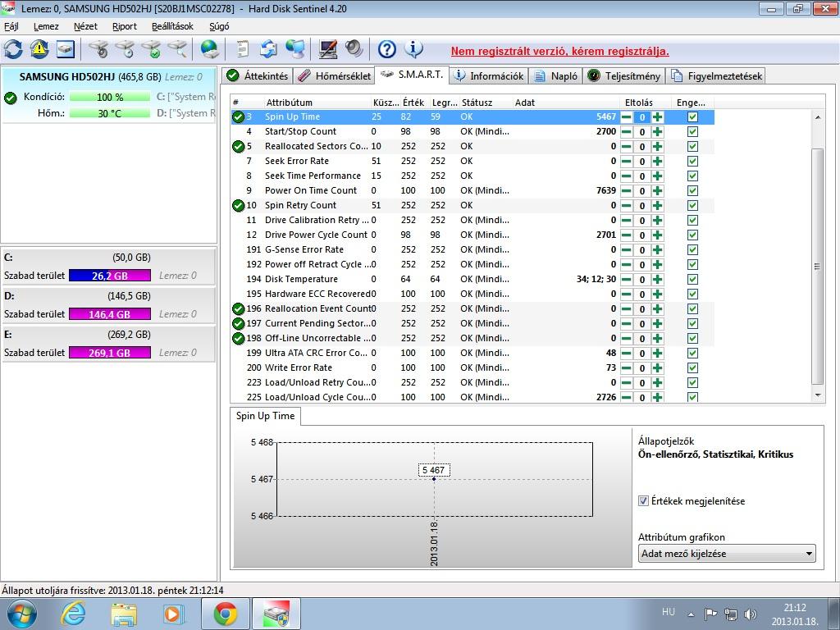The height and width of the screenshot is (630, 840).
Task: Toggle enable checkbox for Spin Retry Count row
Action: click(692, 205)
